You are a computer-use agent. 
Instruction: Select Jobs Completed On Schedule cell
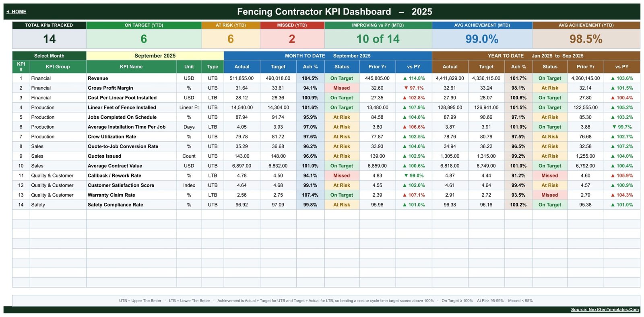click(x=131, y=117)
